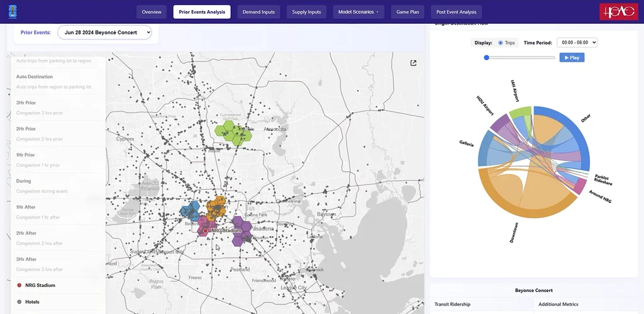Click the Play button

572,57
